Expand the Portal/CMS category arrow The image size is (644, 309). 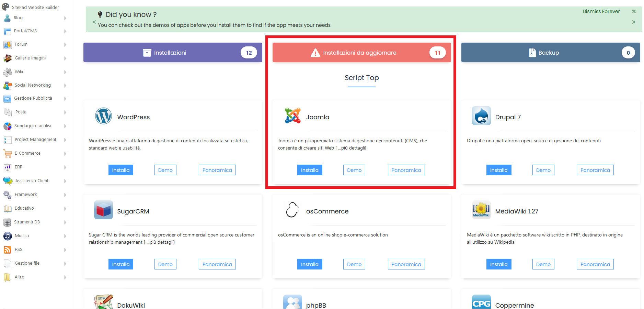click(x=65, y=31)
